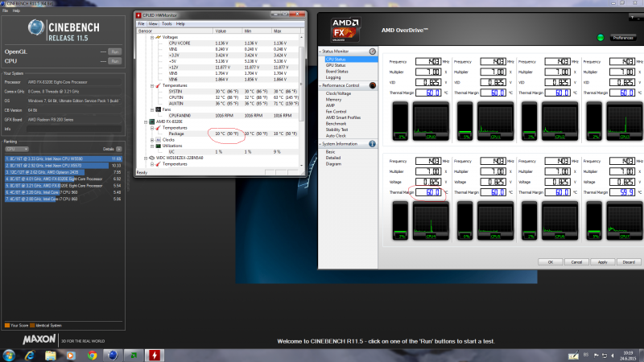Viewport: 644px width, 362px height.
Task: Click the green status indicator light
Action: 601,38
